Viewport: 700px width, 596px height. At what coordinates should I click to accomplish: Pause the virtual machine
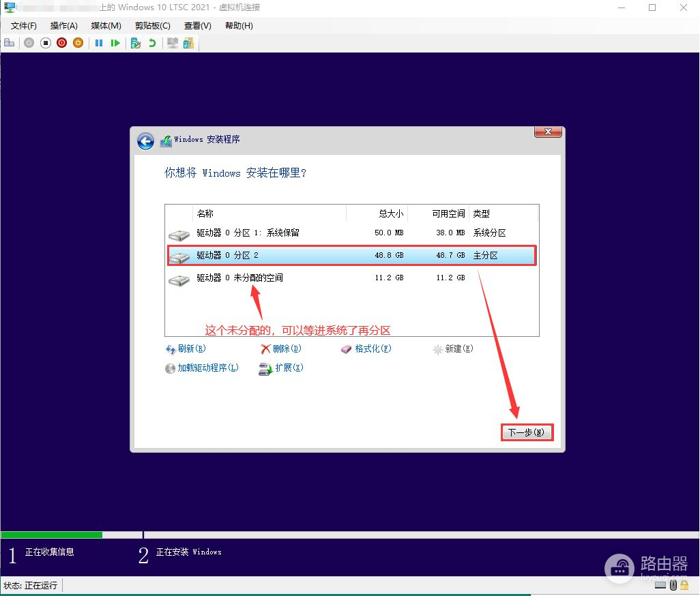coord(99,43)
